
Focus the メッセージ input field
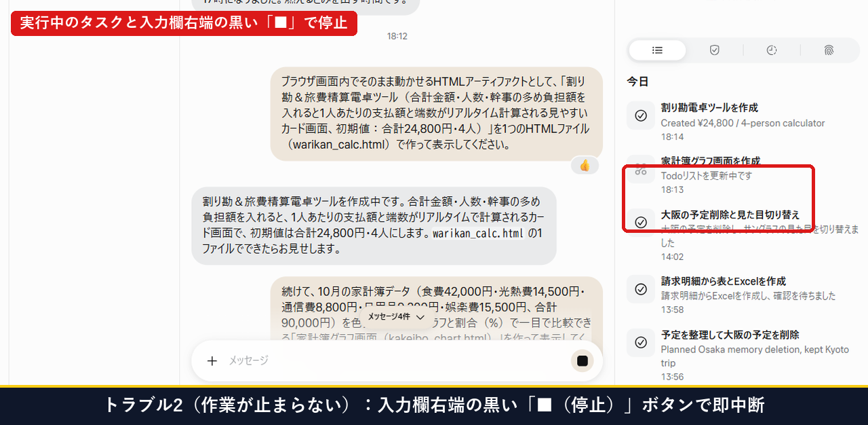(397, 361)
